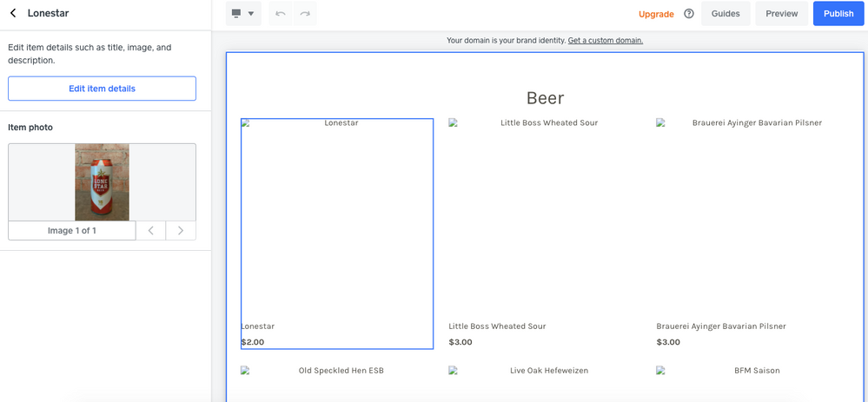Select the Lonestar item name below image

(x=257, y=326)
